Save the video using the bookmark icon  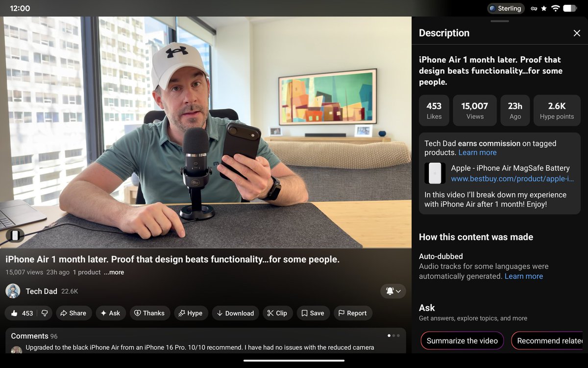point(306,313)
